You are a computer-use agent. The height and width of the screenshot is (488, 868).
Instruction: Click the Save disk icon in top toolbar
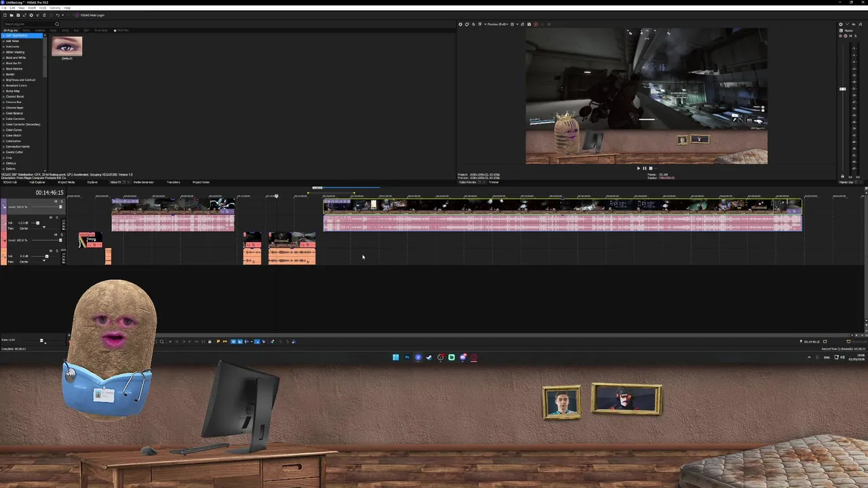(x=18, y=15)
